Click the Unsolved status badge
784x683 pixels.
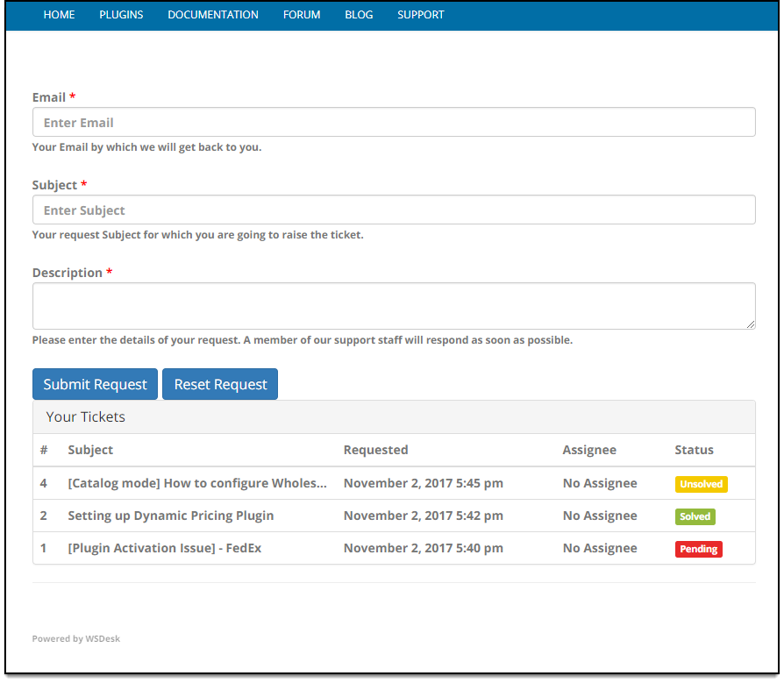coord(701,483)
